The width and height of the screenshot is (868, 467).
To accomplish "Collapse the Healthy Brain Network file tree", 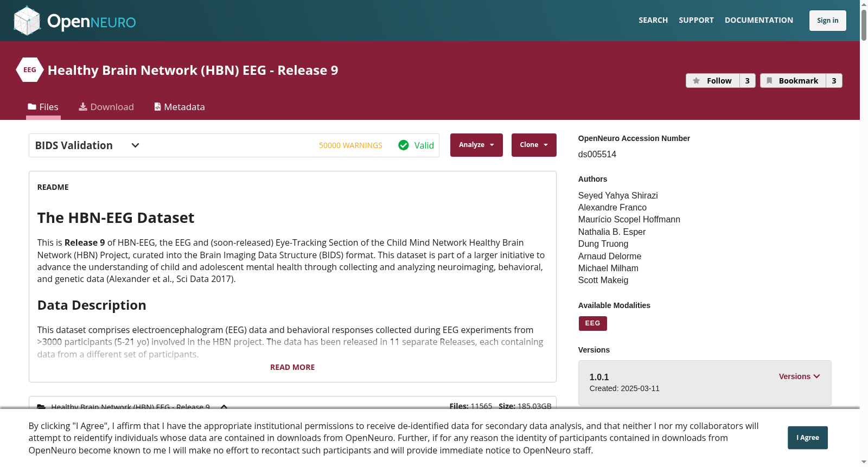I will point(224,407).
